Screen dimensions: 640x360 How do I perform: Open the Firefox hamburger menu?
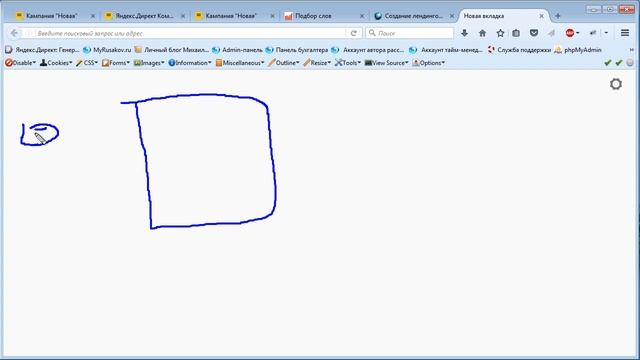point(625,33)
